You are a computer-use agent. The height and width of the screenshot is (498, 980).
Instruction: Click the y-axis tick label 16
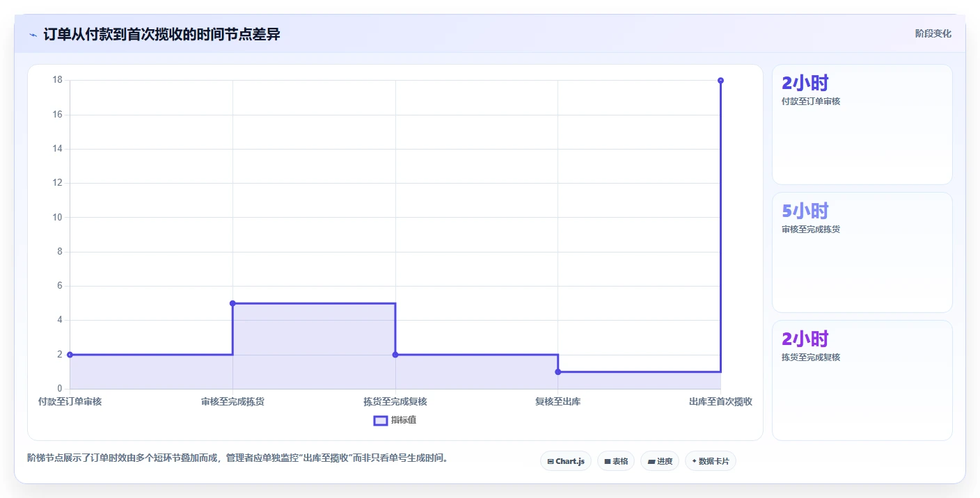tap(57, 114)
